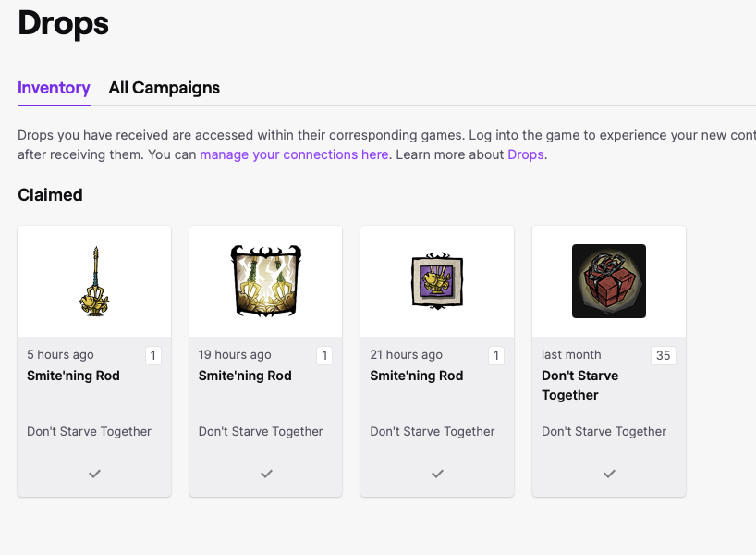Viewport: 756px width, 555px height.
Task: Click the Smite'ning Rod portrait frame image
Action: (265, 281)
